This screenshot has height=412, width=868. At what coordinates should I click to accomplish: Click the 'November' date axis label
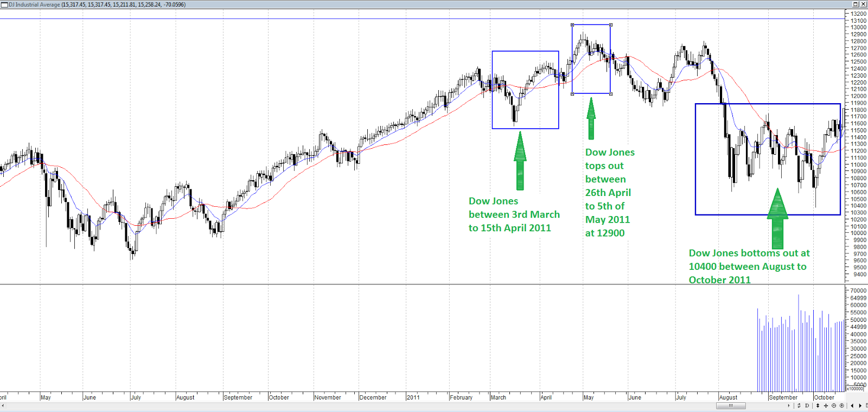pos(328,397)
